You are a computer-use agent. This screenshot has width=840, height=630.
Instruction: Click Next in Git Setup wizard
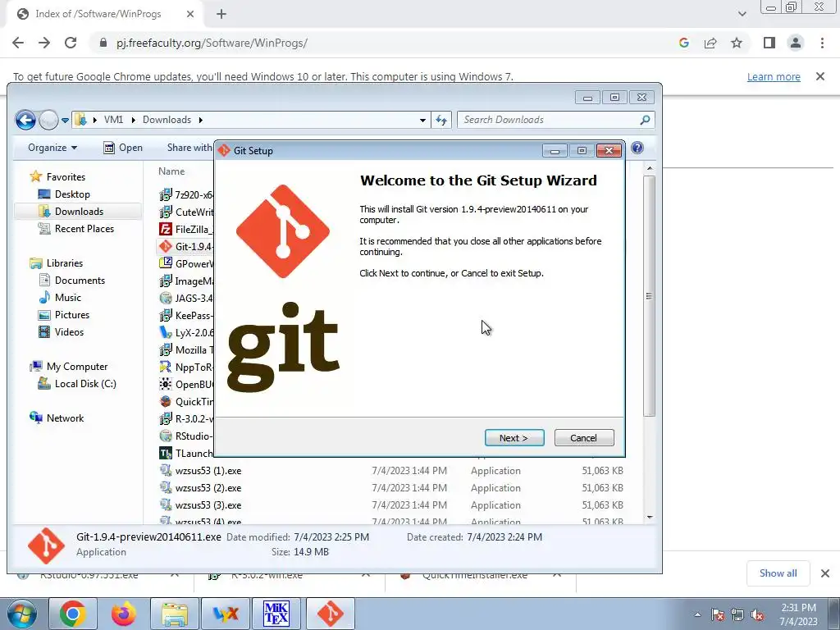tap(514, 438)
